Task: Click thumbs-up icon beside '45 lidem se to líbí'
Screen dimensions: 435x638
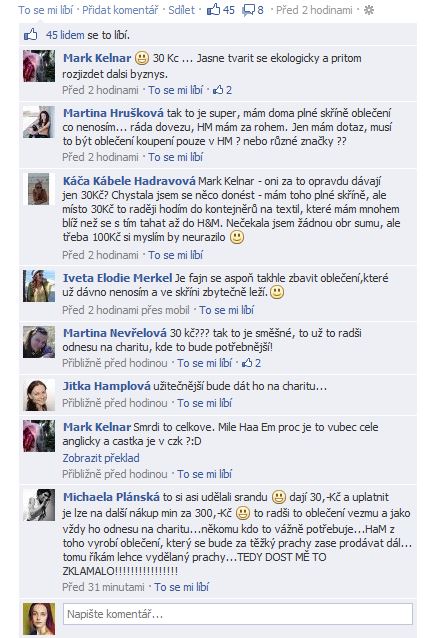Action: coord(31,35)
